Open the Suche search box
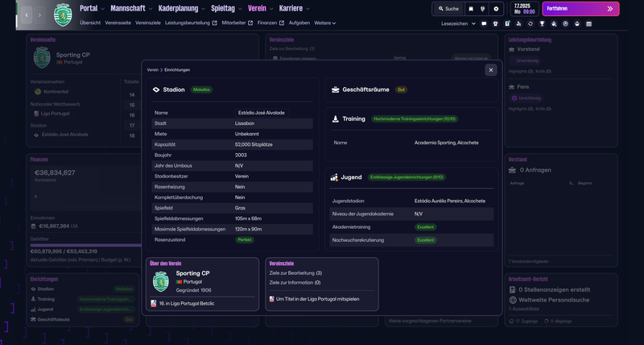The image size is (644, 345). (448, 9)
